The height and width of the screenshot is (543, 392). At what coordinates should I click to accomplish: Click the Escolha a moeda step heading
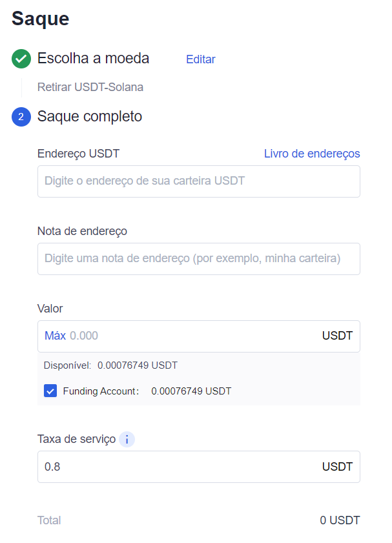[93, 58]
